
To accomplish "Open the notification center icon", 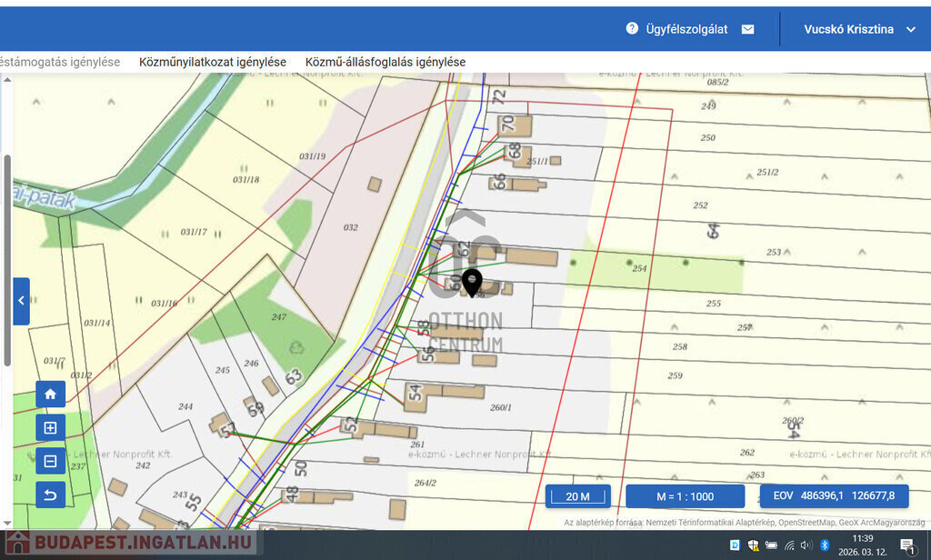I will coord(906,545).
